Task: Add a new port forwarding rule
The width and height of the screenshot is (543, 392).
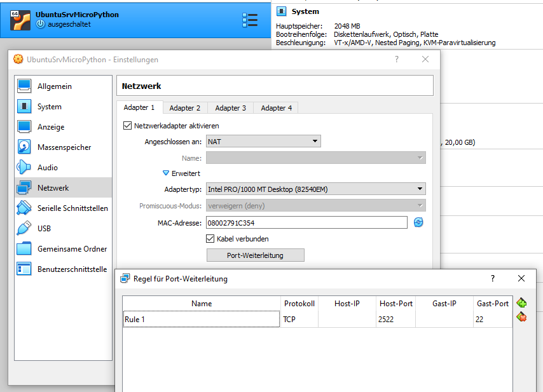Action: pos(521,303)
